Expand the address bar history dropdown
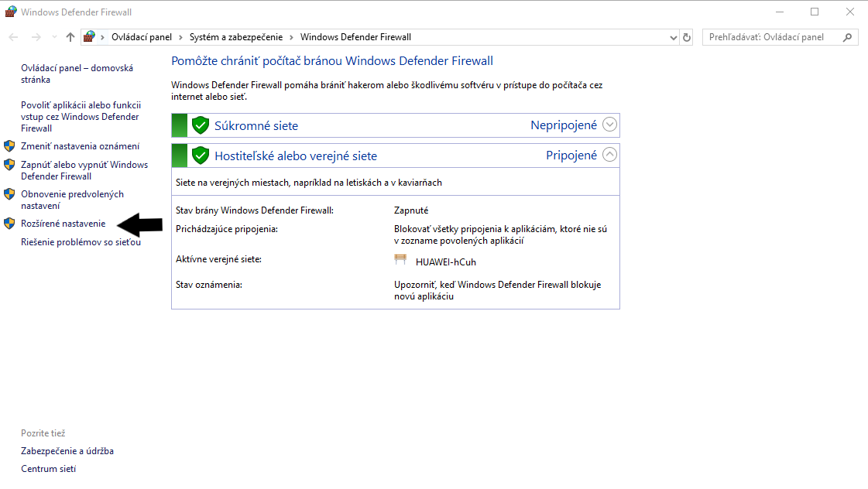The width and height of the screenshot is (868, 489). [673, 38]
